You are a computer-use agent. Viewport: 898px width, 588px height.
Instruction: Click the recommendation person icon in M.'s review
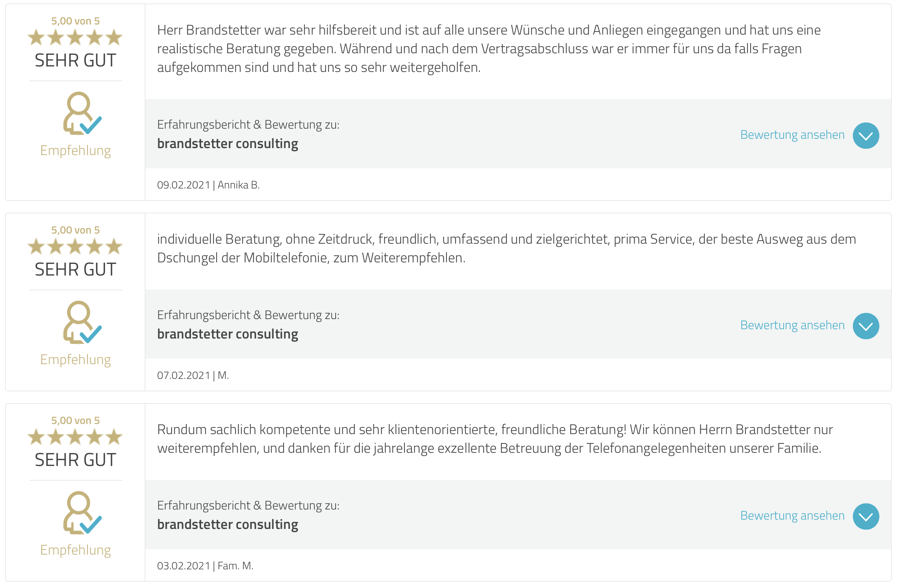82,322
